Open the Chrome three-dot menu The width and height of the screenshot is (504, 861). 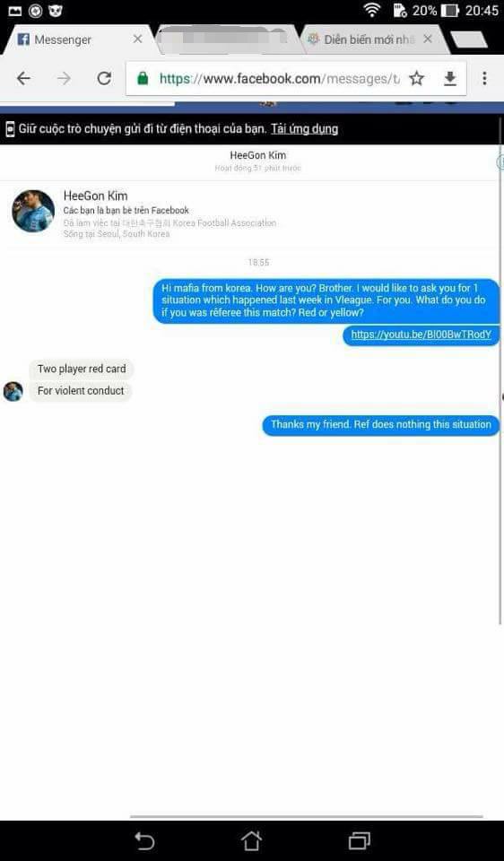pyautogui.click(x=484, y=79)
